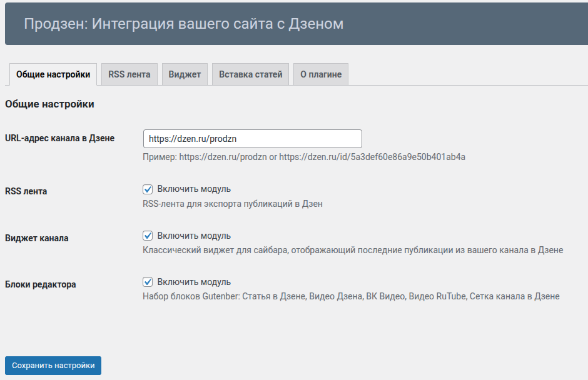588x380 pixels.
Task: Click the Dzen channel URL input field
Action: [252, 139]
